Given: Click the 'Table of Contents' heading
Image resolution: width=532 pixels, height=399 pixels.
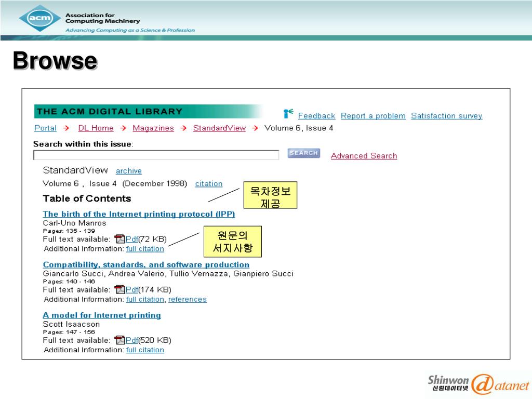Looking at the screenshot, I should coord(87,198).
